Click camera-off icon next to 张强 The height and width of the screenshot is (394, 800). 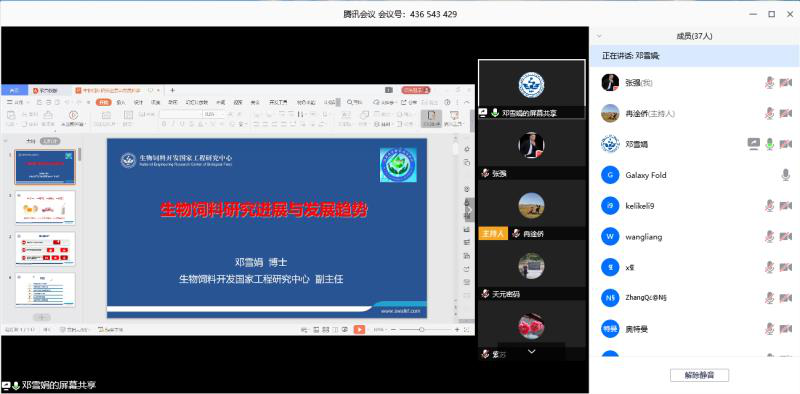[x=786, y=82]
